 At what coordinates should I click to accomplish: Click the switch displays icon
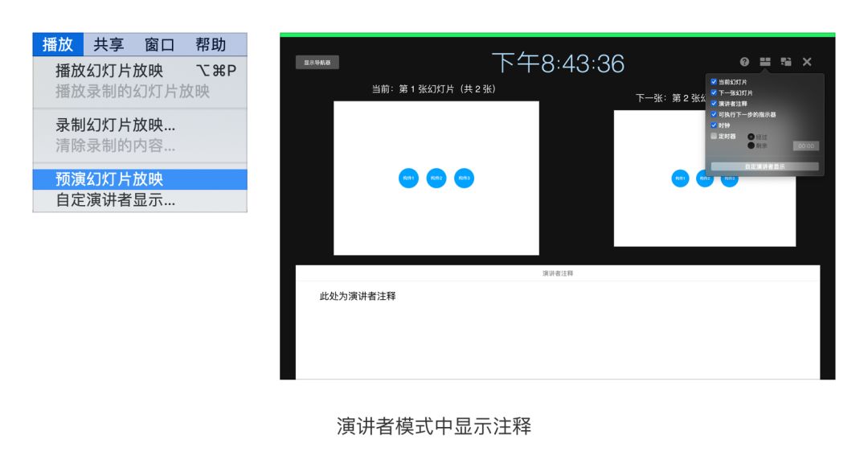(785, 61)
